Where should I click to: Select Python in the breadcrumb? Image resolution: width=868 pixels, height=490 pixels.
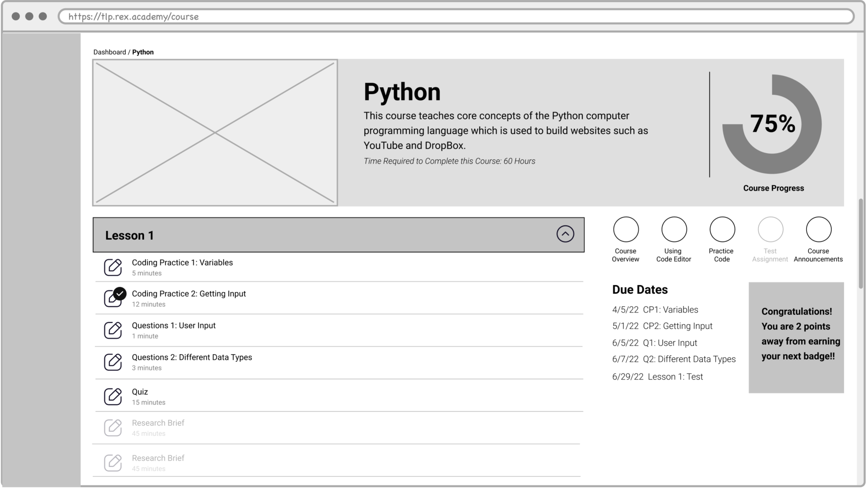tap(143, 52)
